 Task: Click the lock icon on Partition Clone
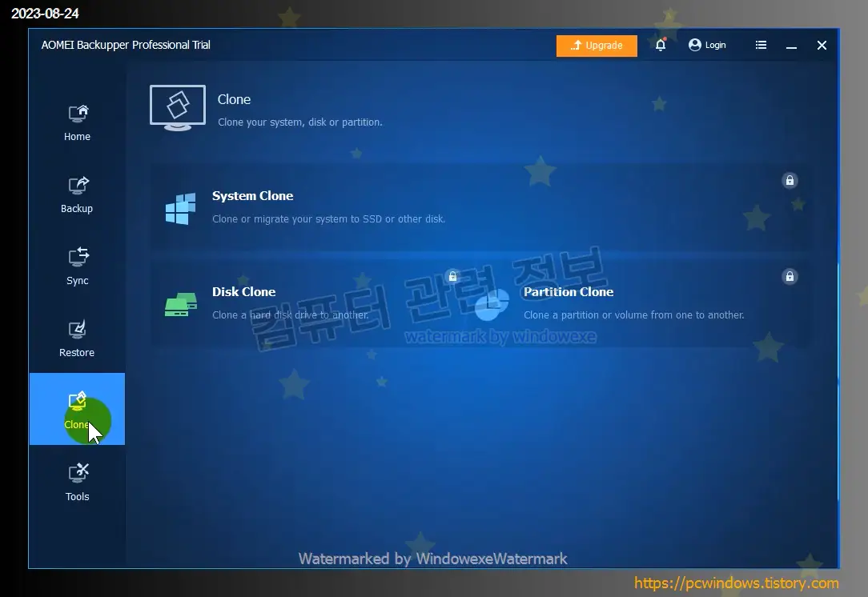(x=790, y=276)
